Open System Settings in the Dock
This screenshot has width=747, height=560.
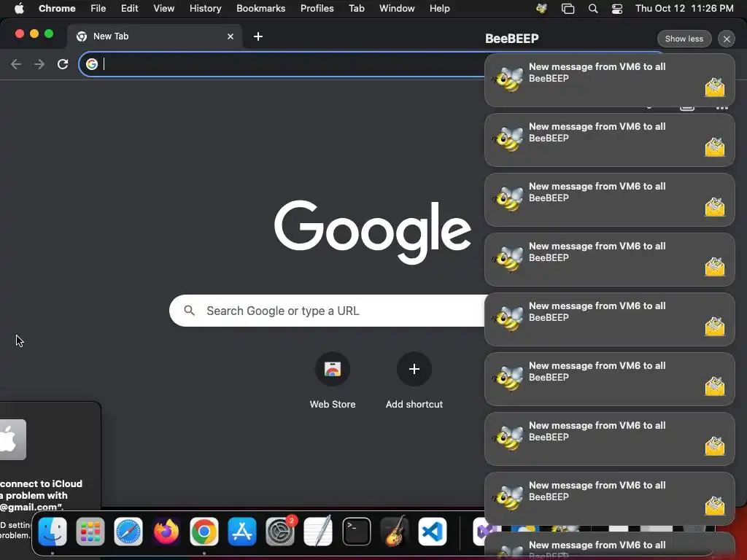click(x=280, y=532)
